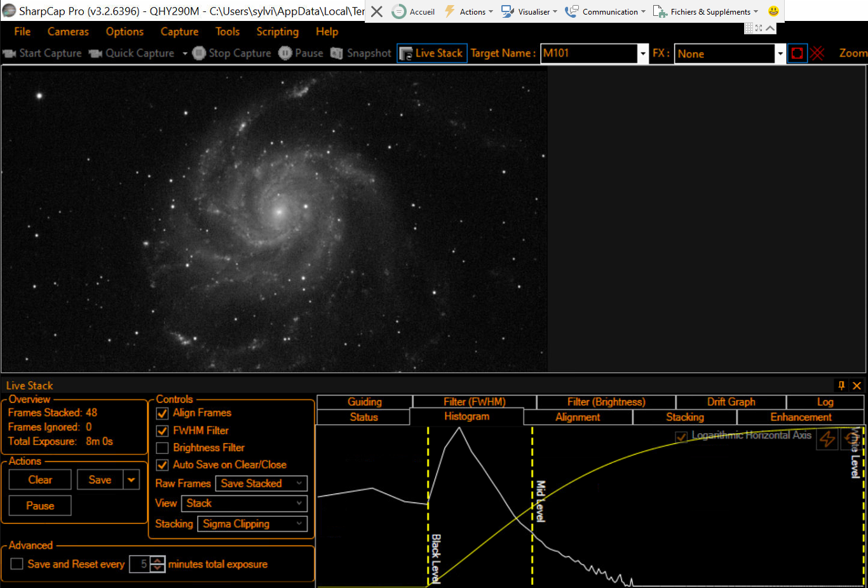Image resolution: width=868 pixels, height=588 pixels.
Task: Toggle the Align Frames checkbox
Action: (x=162, y=413)
